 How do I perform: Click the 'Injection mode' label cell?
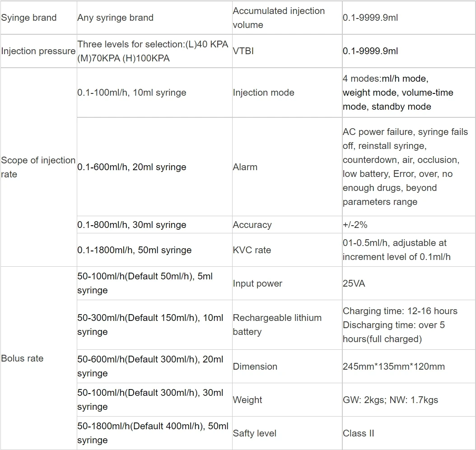click(263, 93)
